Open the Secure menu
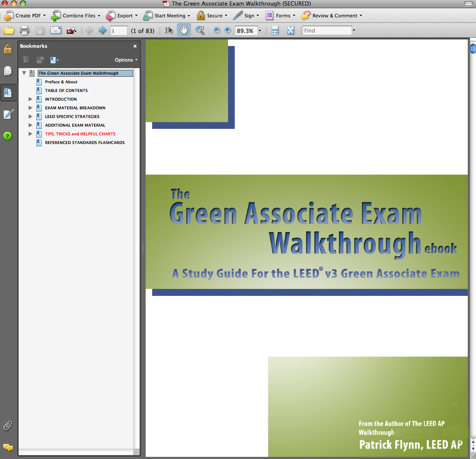The height and width of the screenshot is (459, 476). click(x=212, y=16)
